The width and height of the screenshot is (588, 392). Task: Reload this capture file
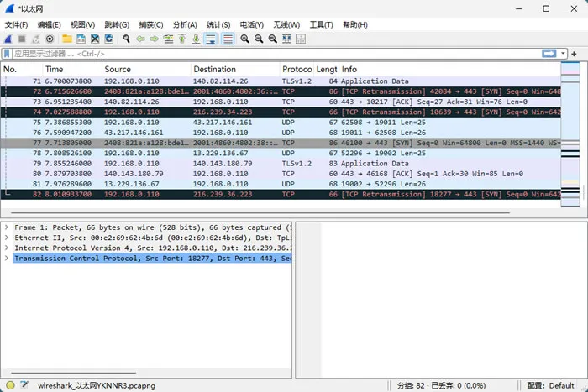tap(108, 39)
